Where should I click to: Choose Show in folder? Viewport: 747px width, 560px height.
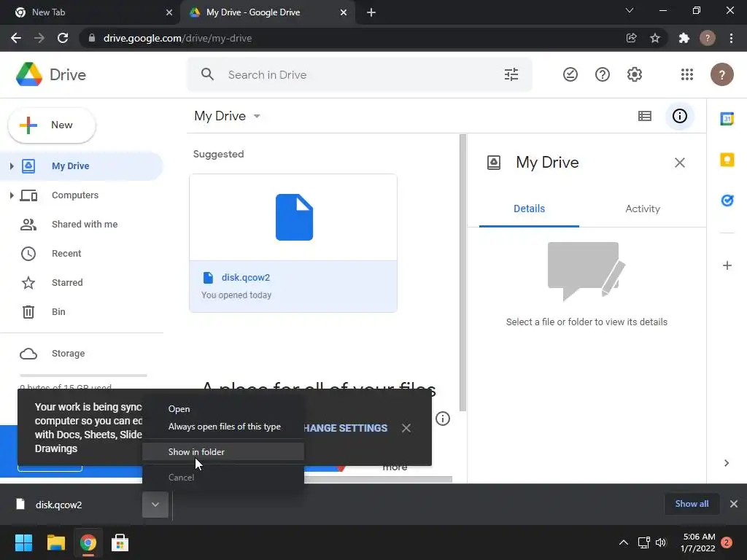[x=223, y=452]
